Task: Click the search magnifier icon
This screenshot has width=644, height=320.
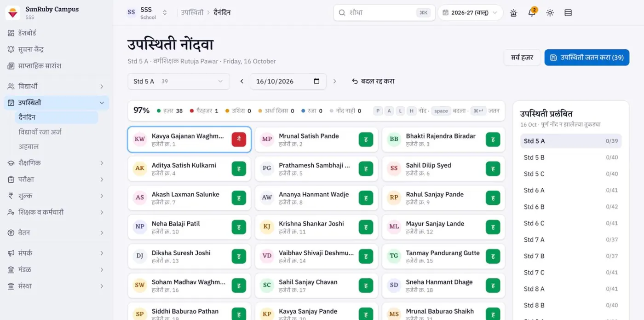Action: point(342,13)
